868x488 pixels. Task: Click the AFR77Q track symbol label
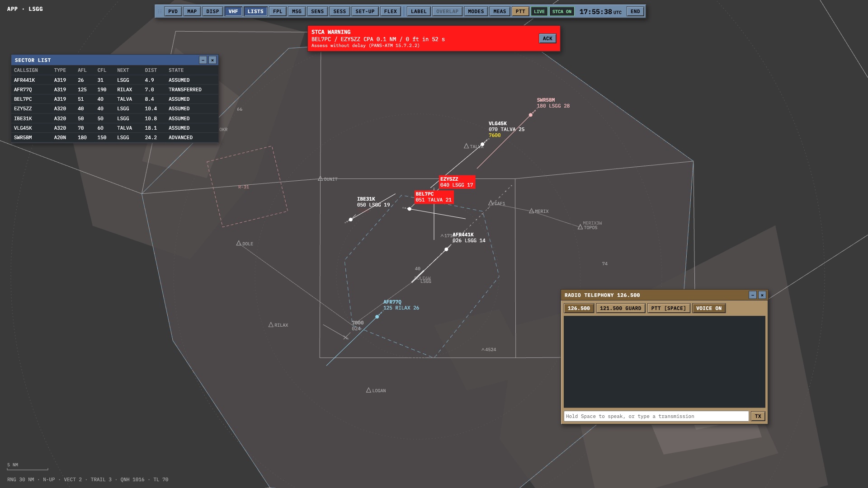pyautogui.click(x=401, y=305)
